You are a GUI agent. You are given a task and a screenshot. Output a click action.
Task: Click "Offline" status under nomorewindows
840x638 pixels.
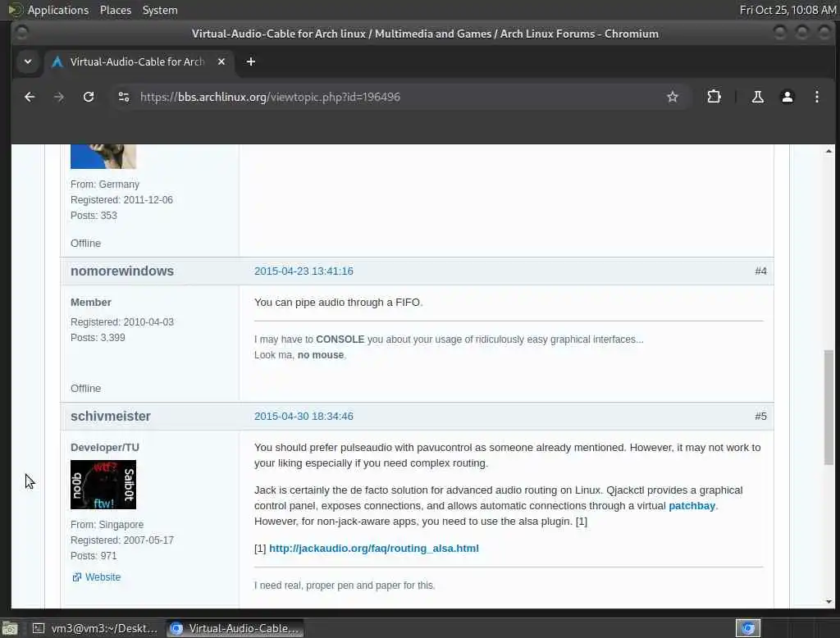click(85, 389)
